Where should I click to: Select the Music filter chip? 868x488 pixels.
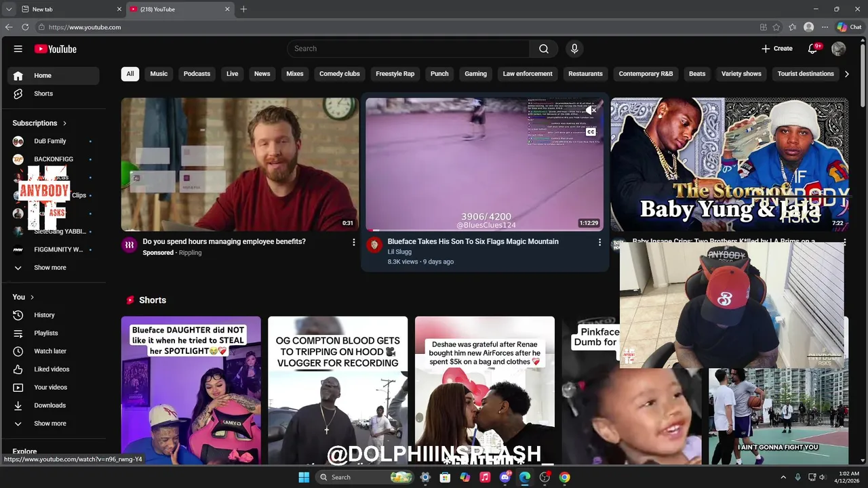coord(159,74)
